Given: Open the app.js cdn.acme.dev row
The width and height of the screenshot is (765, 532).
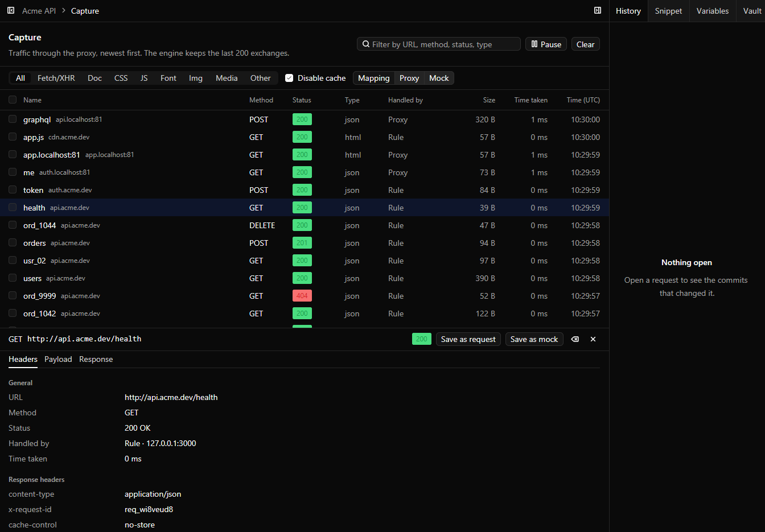Looking at the screenshot, I should click(305, 137).
